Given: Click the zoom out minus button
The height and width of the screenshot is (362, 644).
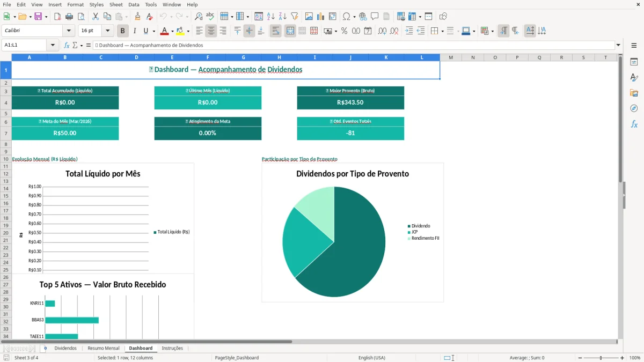Looking at the screenshot, I should [580, 358].
